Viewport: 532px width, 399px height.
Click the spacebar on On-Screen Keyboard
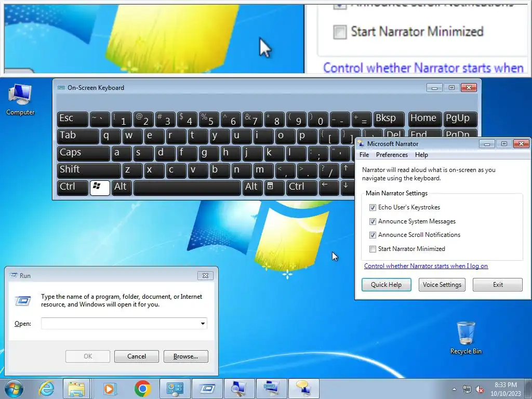tap(187, 188)
